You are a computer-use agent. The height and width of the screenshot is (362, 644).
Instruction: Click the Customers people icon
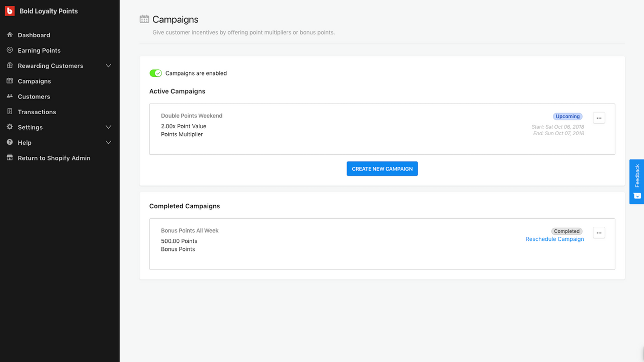(10, 96)
